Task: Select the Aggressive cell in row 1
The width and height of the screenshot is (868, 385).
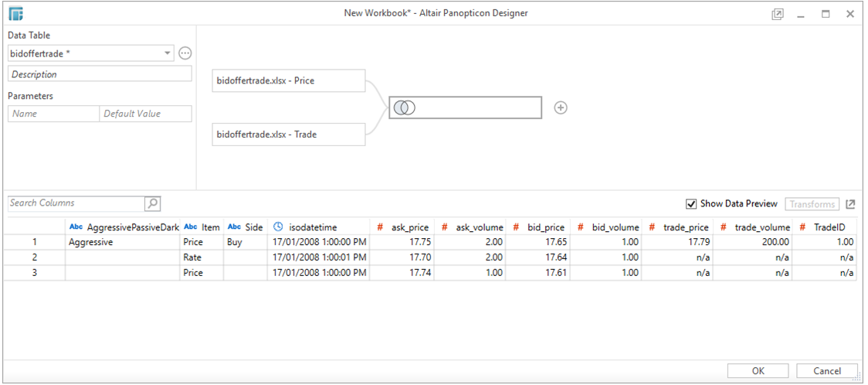Action: (x=122, y=242)
